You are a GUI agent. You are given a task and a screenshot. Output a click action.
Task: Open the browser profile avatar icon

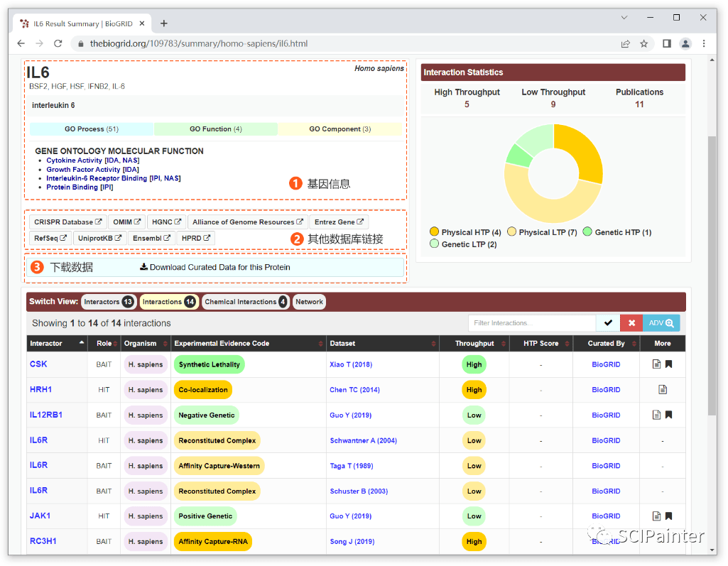(685, 43)
